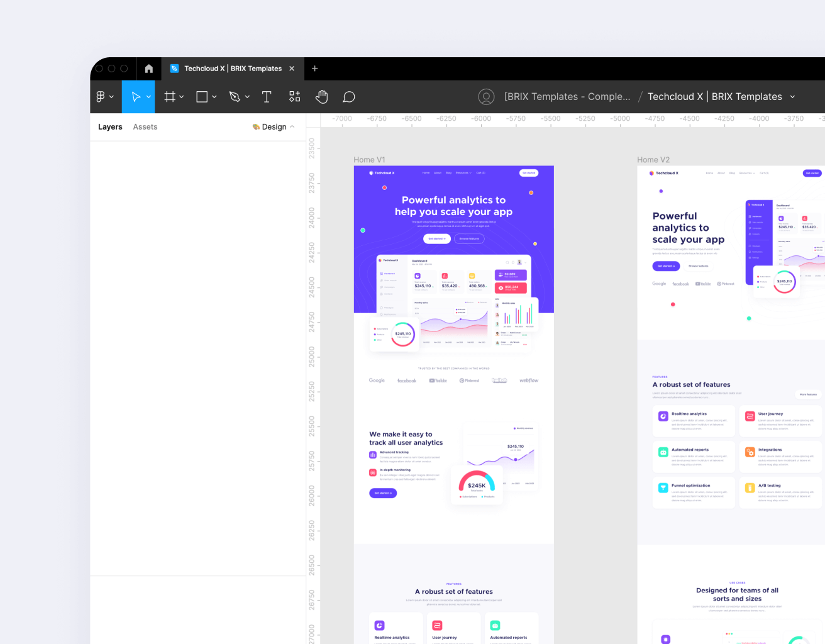Open the Comment tool
This screenshot has height=644, width=825.
click(x=349, y=96)
